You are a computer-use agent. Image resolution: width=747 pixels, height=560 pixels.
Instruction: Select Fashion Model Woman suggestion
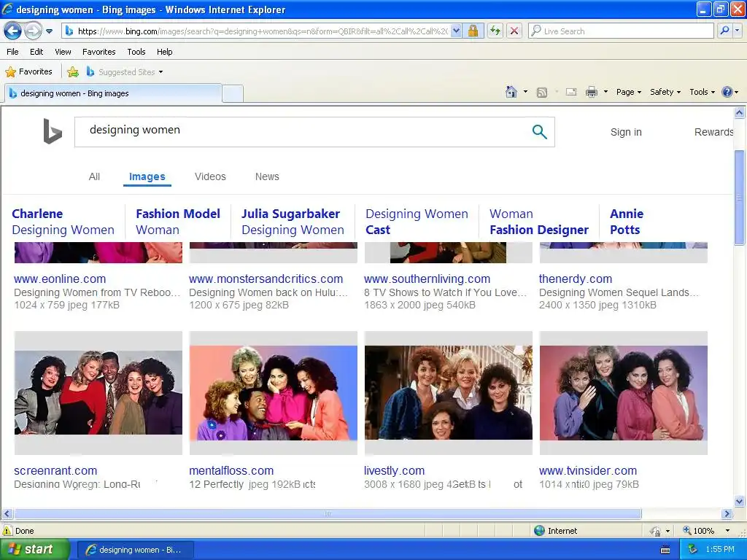pyautogui.click(x=178, y=222)
